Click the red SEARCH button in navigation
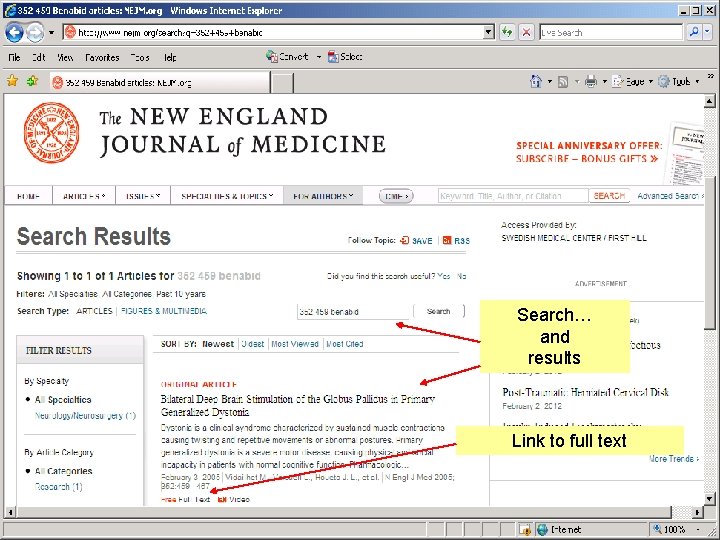The height and width of the screenshot is (540, 720). tap(609, 196)
